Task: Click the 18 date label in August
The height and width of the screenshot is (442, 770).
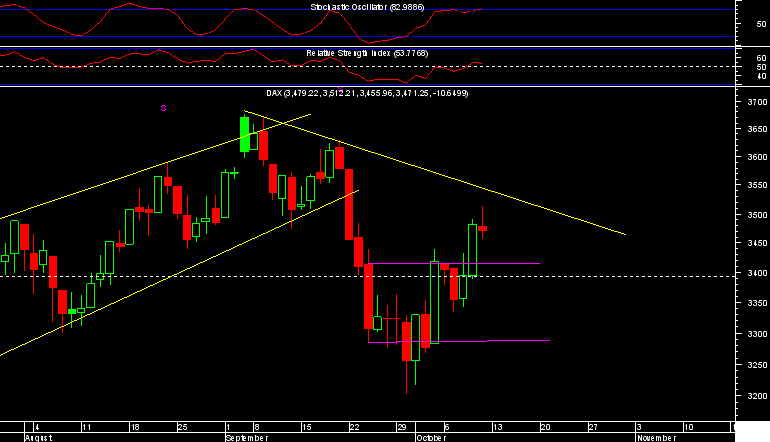Action: (135, 427)
